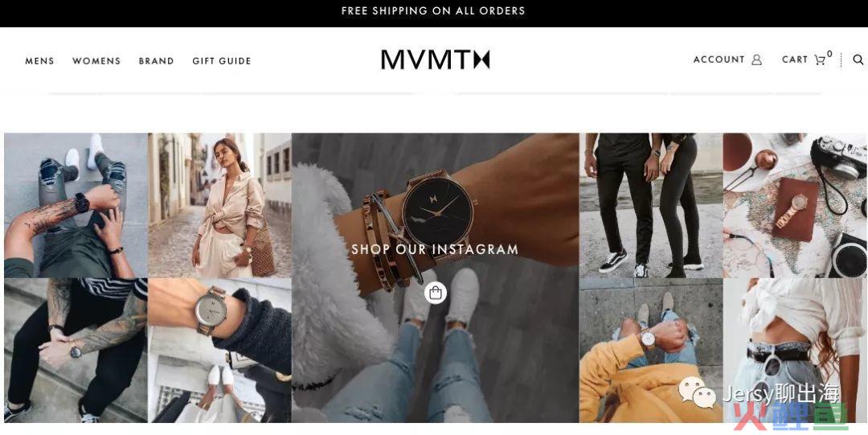Click the shopping bag icon on Instagram banner
This screenshot has width=868, height=435.
[x=436, y=293]
